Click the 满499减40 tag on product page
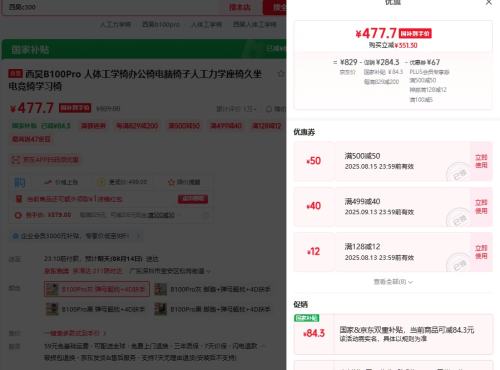The width and height of the screenshot is (500, 370). point(226,126)
